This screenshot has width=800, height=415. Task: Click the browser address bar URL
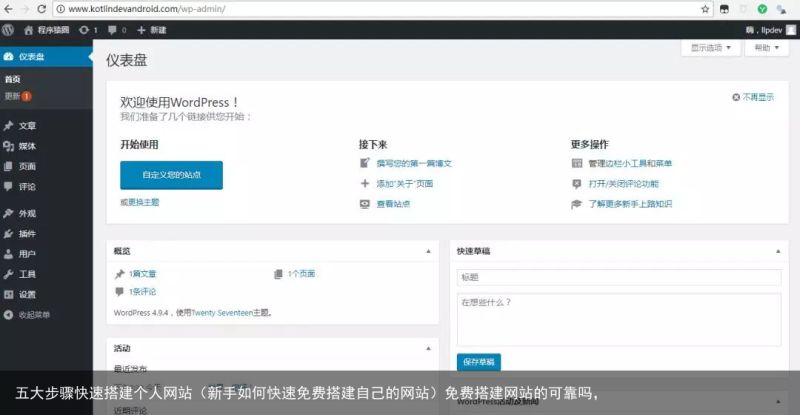(x=147, y=9)
